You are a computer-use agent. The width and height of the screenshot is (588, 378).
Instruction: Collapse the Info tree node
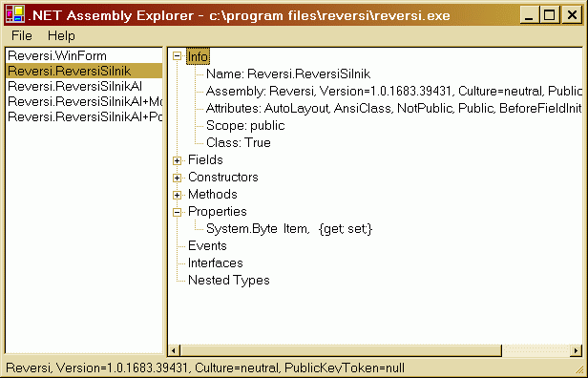pyautogui.click(x=177, y=56)
